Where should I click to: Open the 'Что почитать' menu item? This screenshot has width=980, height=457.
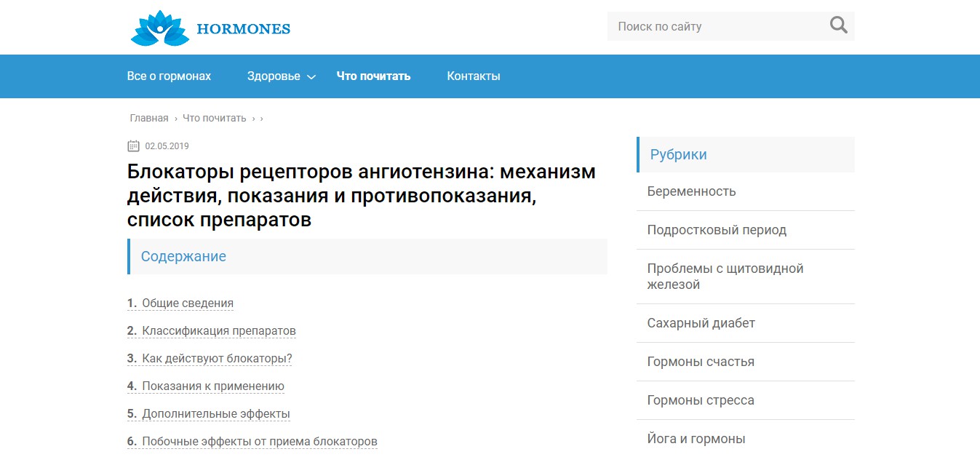coord(373,76)
